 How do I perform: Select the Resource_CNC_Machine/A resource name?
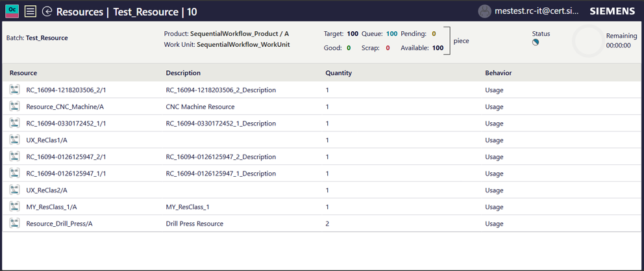65,107
